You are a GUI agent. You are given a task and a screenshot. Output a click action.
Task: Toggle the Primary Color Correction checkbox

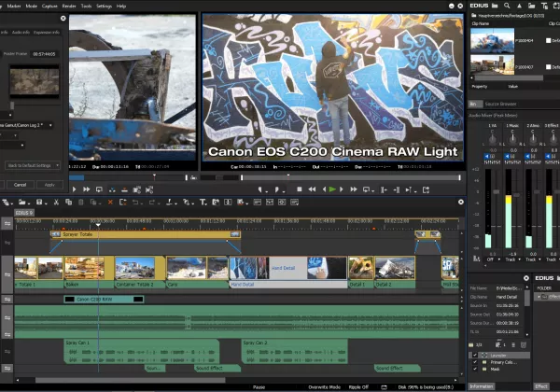click(475, 362)
